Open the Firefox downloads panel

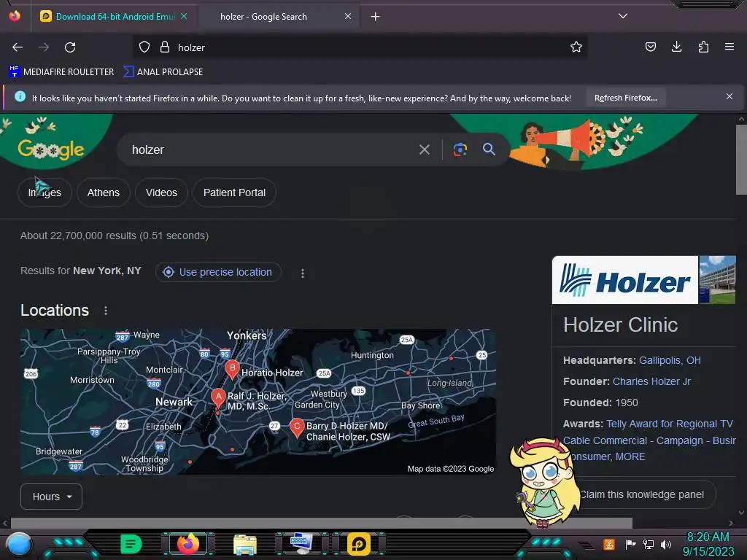coord(676,47)
